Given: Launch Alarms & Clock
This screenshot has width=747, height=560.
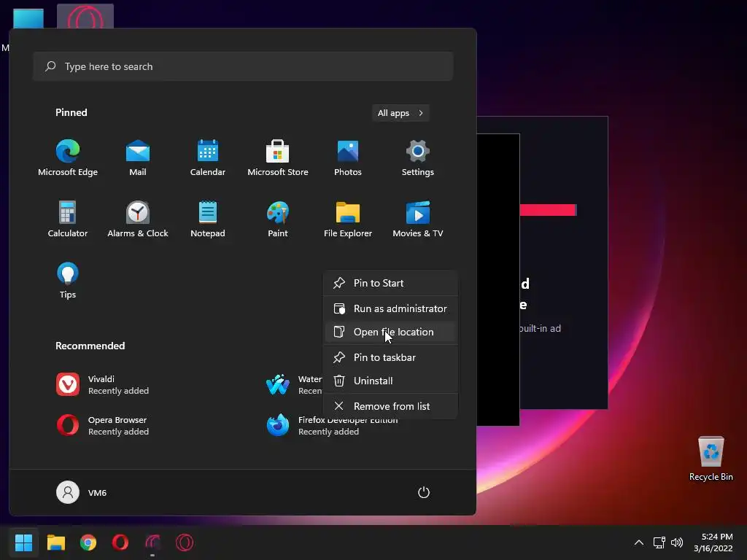Looking at the screenshot, I should pos(138,219).
